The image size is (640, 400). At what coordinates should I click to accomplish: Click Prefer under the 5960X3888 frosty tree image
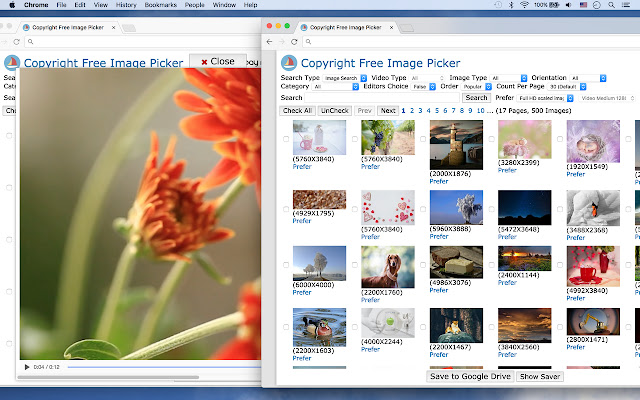[439, 236]
